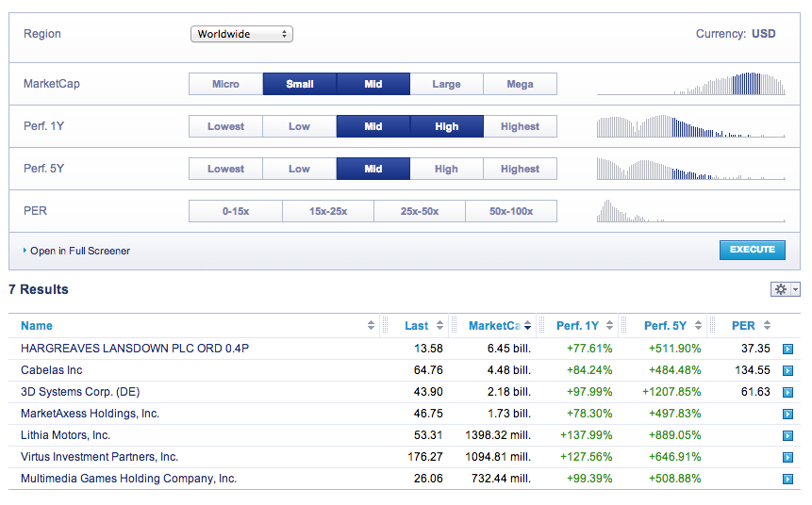
Task: Open Multimedia Games Holding row arrow icon
Action: (787, 480)
